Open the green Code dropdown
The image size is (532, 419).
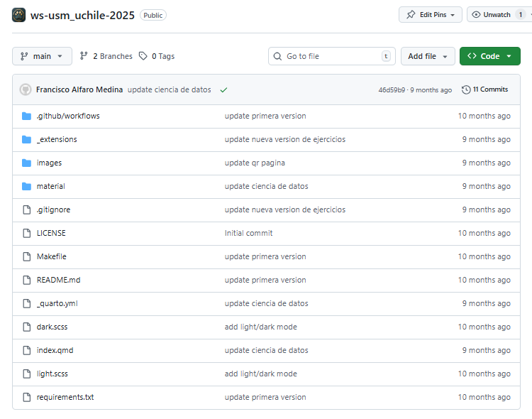(x=489, y=56)
